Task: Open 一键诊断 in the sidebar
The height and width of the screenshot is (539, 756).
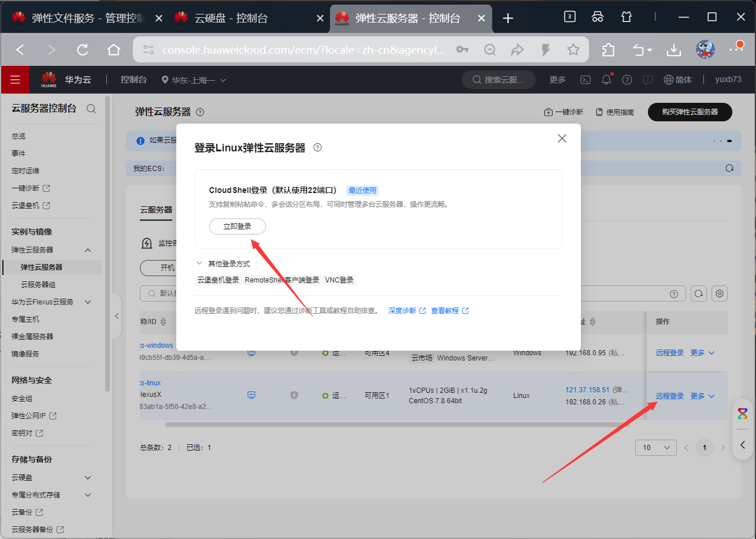Action: 31,188
